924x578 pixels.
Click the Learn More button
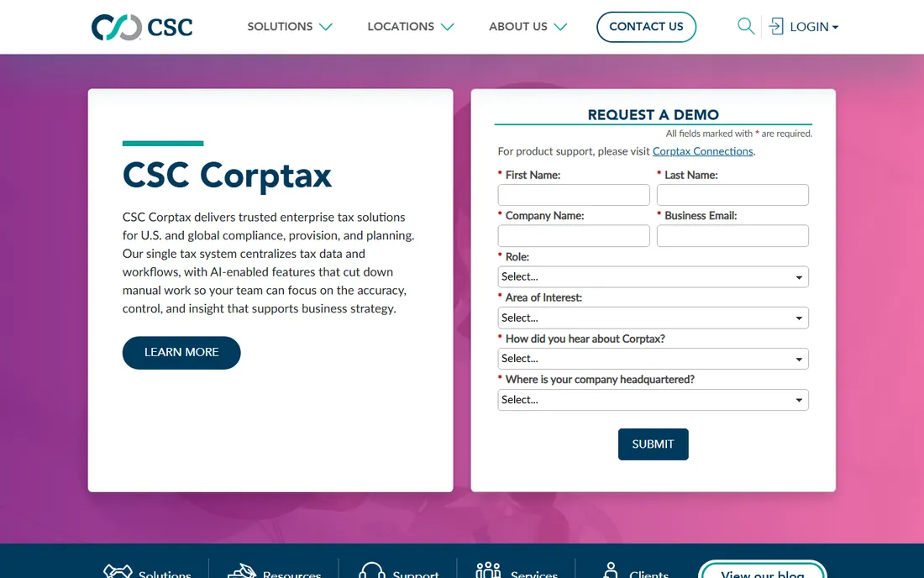click(181, 352)
